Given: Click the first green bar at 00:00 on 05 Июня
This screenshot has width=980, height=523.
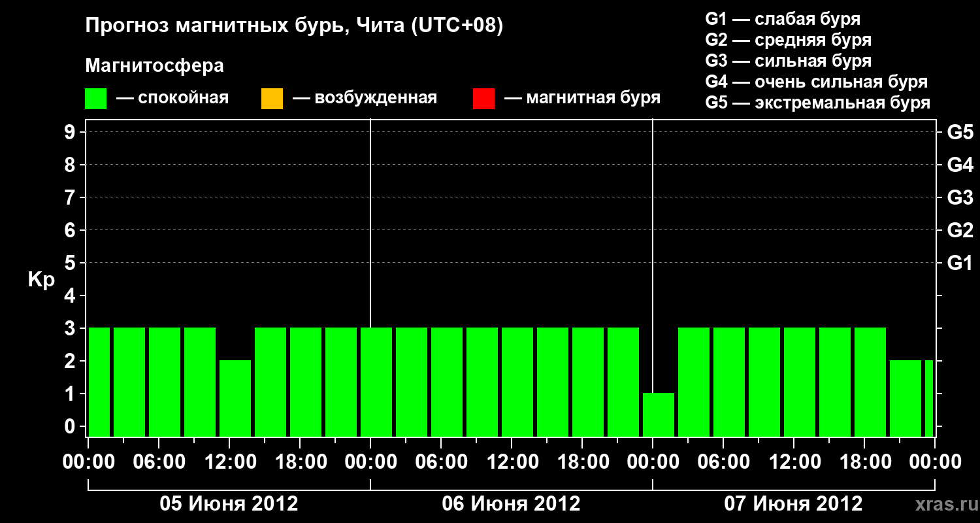Looking at the screenshot, I should 99,382.
